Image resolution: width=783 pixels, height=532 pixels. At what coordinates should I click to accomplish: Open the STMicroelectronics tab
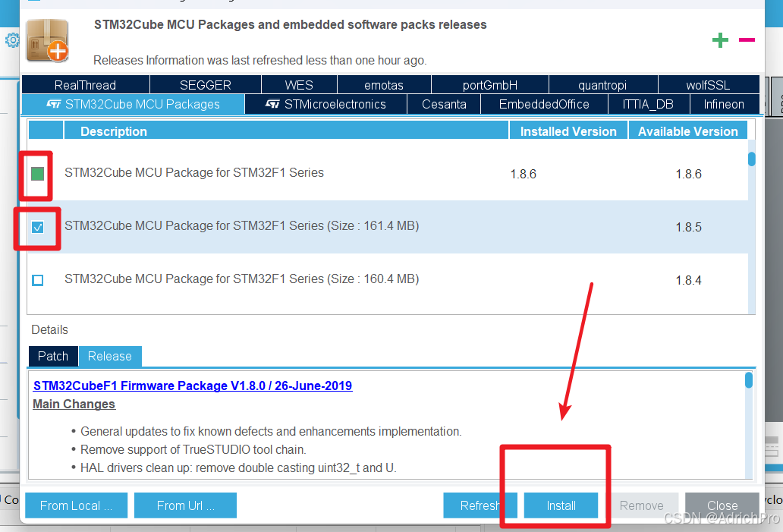coord(325,105)
